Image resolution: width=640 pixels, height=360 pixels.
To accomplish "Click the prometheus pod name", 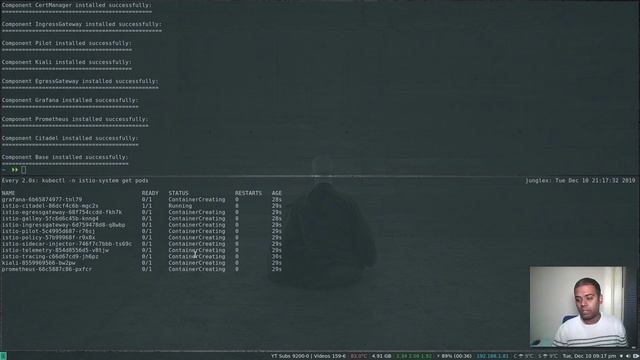I will [x=47, y=269].
